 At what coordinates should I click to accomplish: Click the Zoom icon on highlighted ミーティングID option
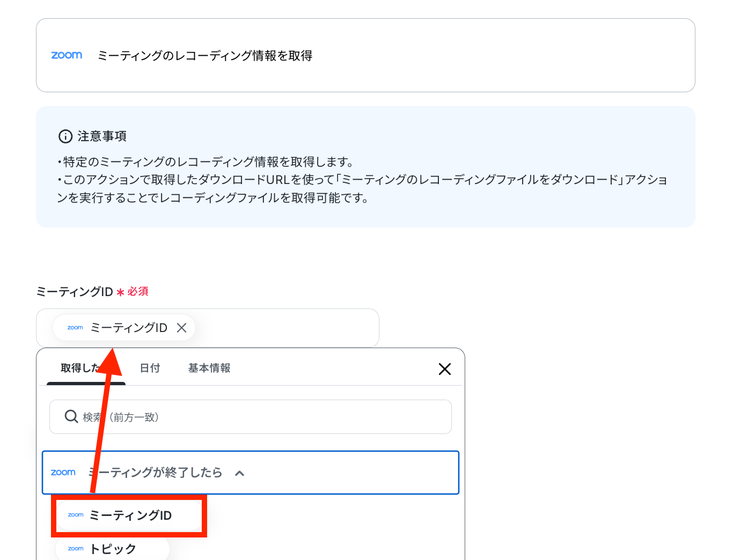(76, 515)
